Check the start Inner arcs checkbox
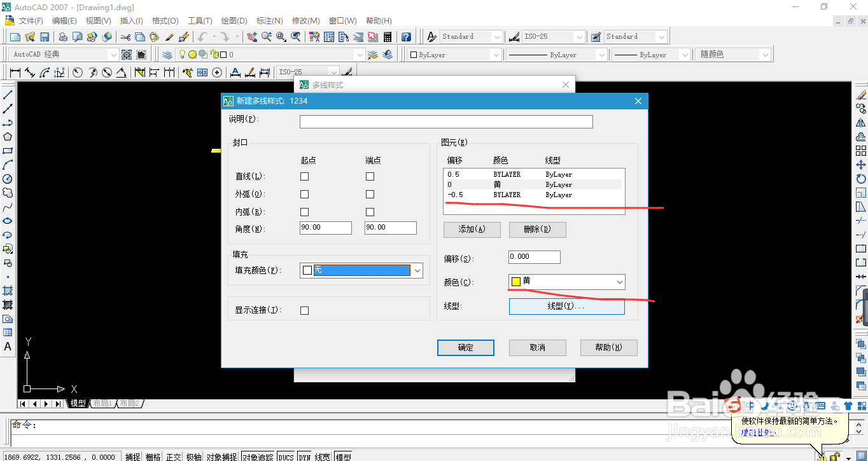Screen dimensions: 868x461 click(x=304, y=212)
